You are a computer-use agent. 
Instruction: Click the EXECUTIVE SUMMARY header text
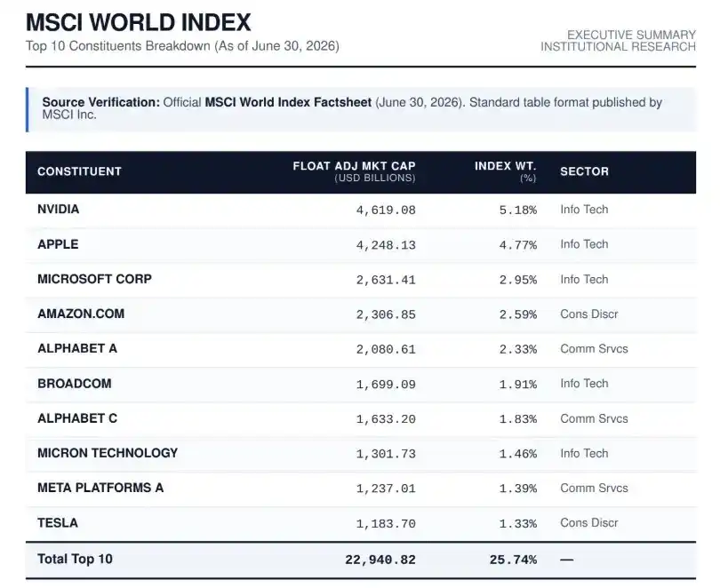coord(631,35)
